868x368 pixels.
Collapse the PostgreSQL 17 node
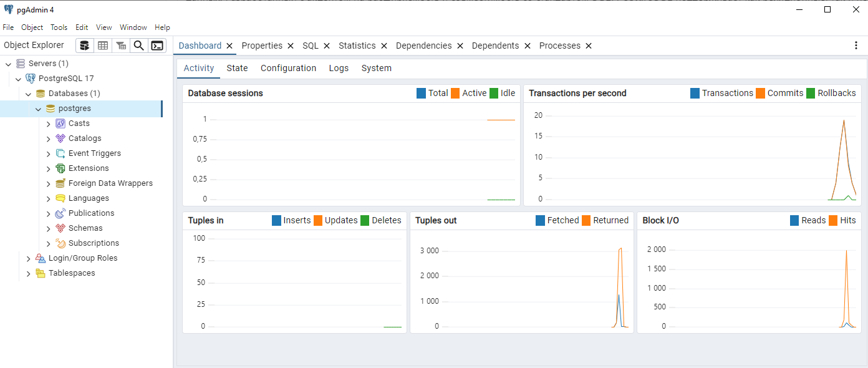coord(18,79)
